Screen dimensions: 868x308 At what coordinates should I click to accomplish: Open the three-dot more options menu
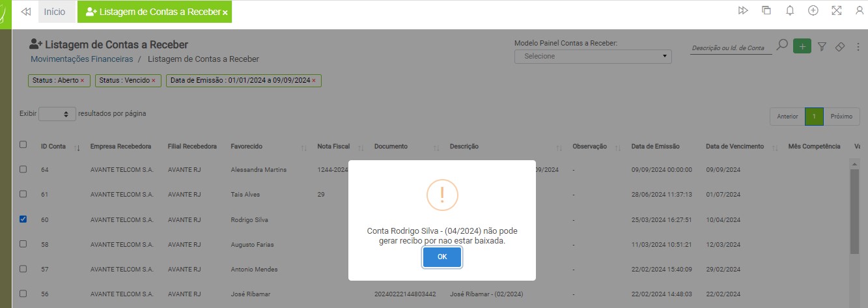click(x=856, y=46)
